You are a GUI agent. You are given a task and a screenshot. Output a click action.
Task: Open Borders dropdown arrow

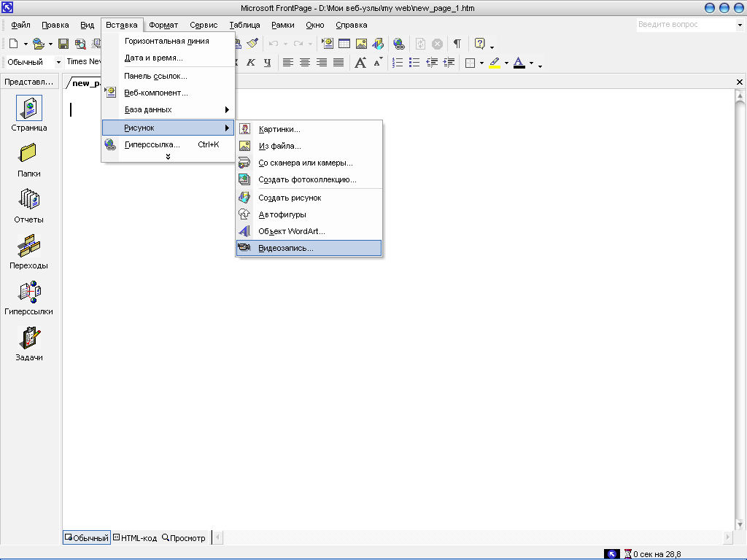tap(481, 63)
